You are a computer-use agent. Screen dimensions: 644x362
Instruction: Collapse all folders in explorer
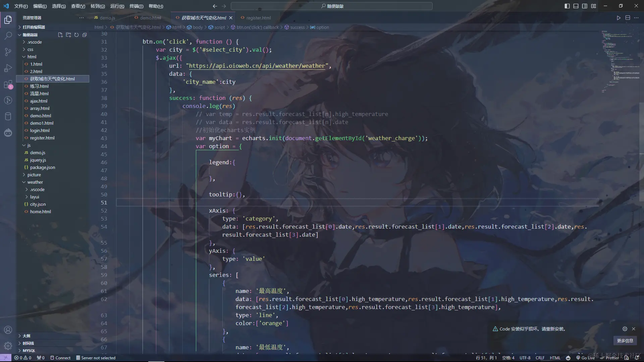pyautogui.click(x=85, y=35)
